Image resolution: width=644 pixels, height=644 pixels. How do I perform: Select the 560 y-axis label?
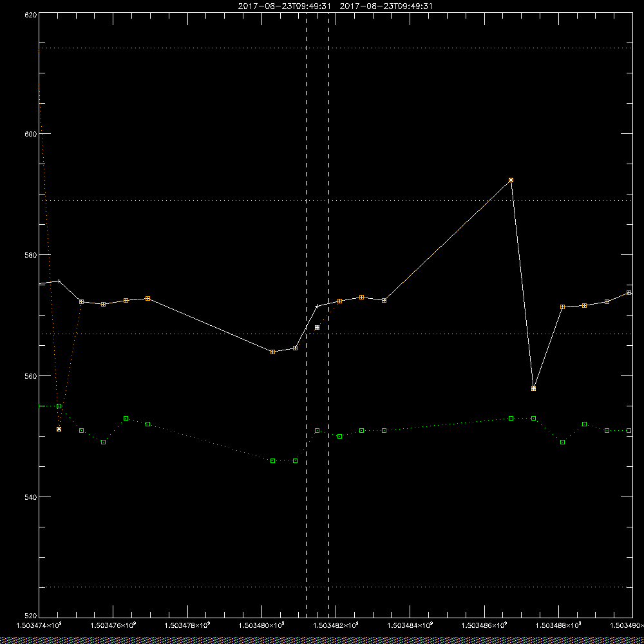click(x=31, y=376)
